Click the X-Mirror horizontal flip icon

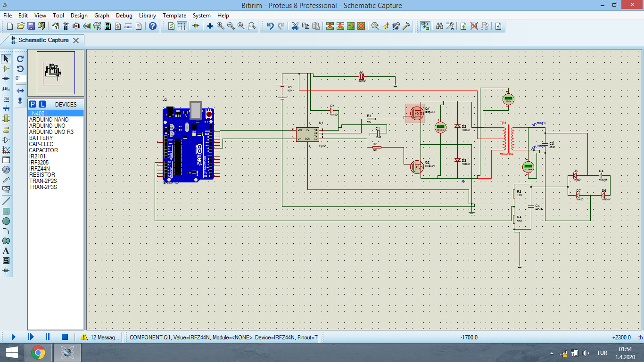click(20, 90)
